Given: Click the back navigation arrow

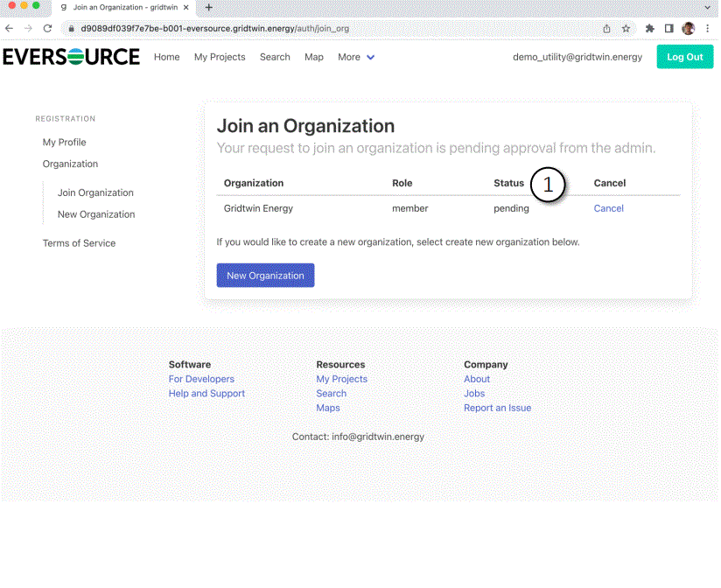Looking at the screenshot, I should point(10,28).
